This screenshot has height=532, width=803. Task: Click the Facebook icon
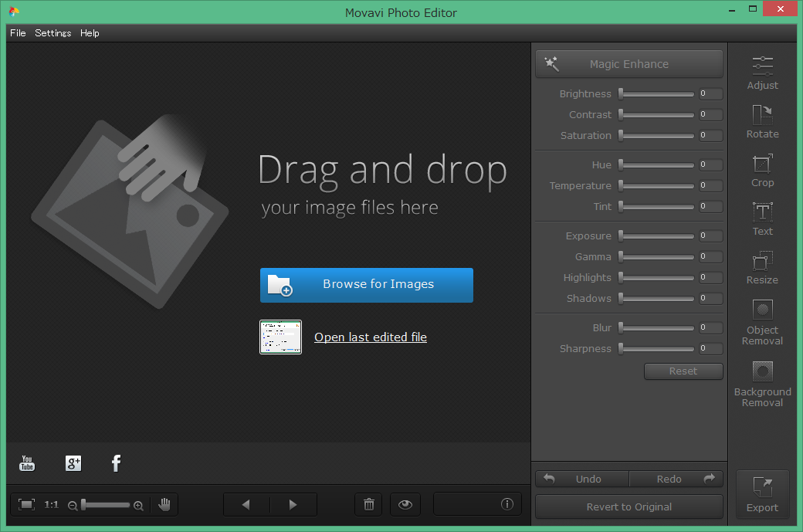[116, 463]
